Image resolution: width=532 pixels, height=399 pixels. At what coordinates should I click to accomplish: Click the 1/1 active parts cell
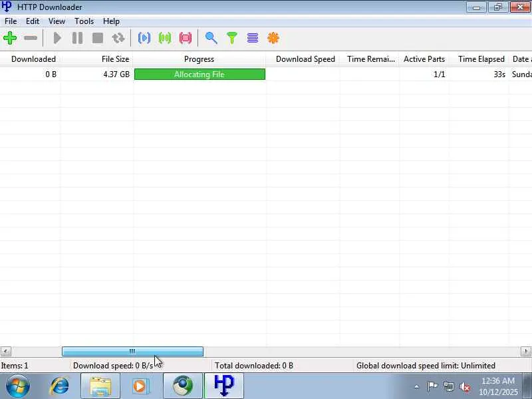pos(440,74)
